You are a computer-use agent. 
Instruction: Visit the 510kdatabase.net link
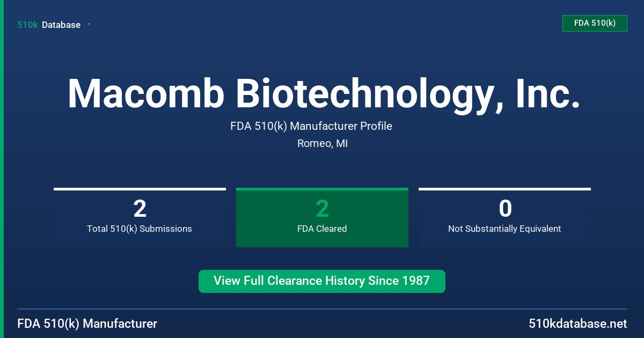click(x=577, y=324)
